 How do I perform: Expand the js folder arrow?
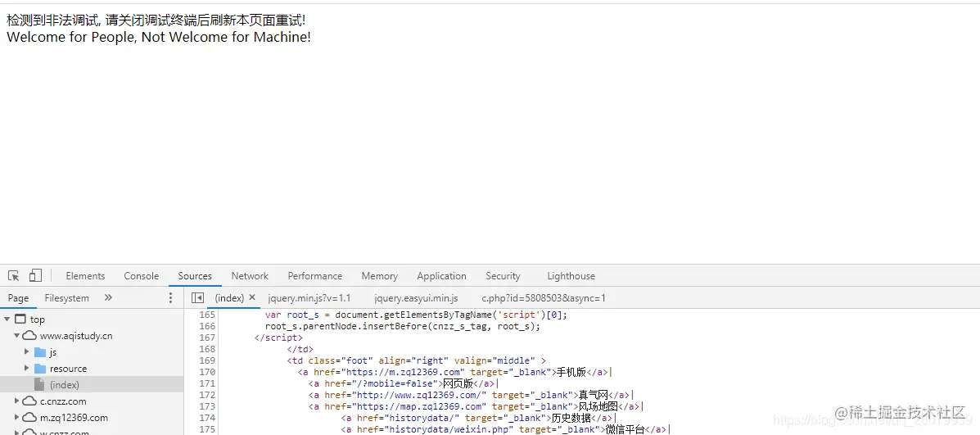(x=26, y=352)
